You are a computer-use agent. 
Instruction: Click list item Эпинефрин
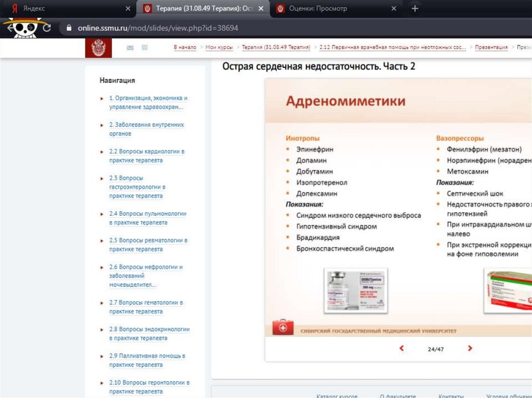coord(314,149)
